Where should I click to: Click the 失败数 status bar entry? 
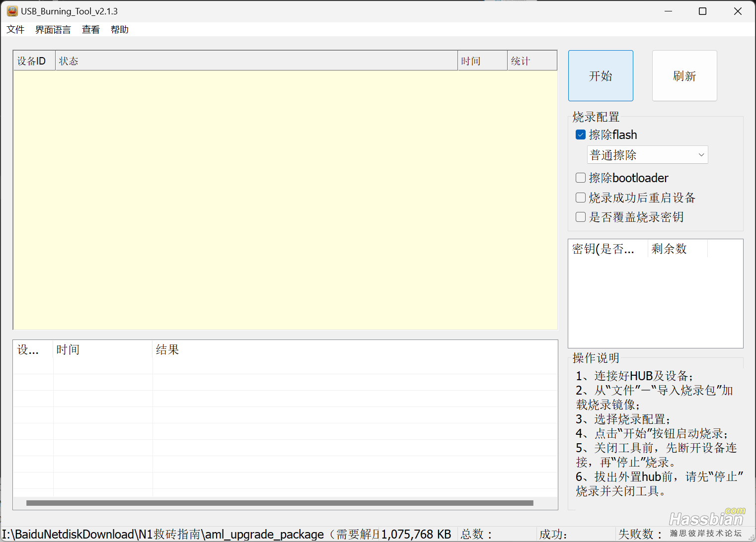tap(640, 534)
